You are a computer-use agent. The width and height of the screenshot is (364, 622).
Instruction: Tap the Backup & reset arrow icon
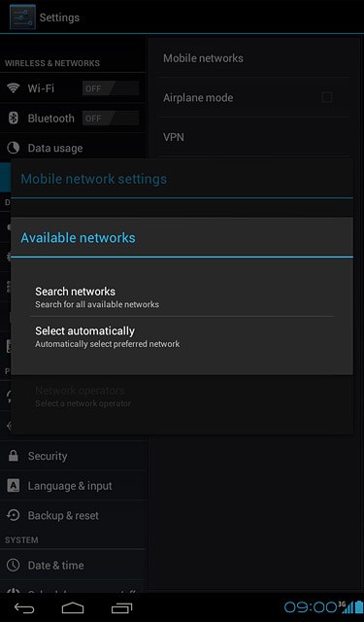point(14,515)
